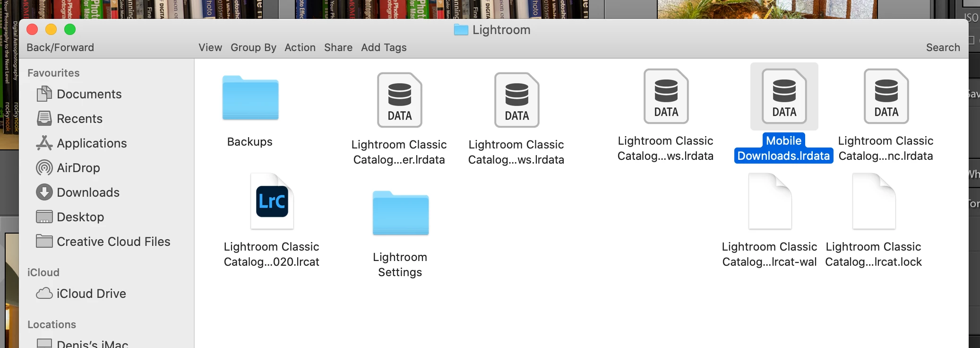Viewport: 980px width, 348px height.
Task: Open the Backups folder icon
Action: pyautogui.click(x=250, y=98)
